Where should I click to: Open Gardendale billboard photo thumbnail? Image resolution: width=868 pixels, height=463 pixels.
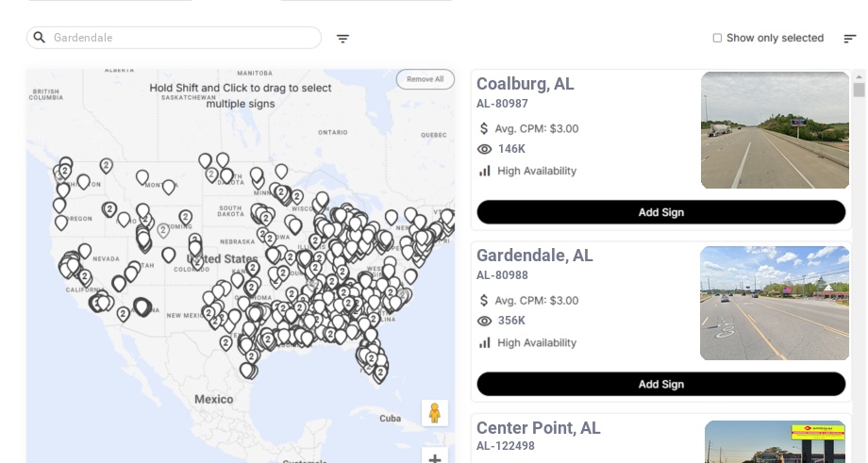[775, 303]
